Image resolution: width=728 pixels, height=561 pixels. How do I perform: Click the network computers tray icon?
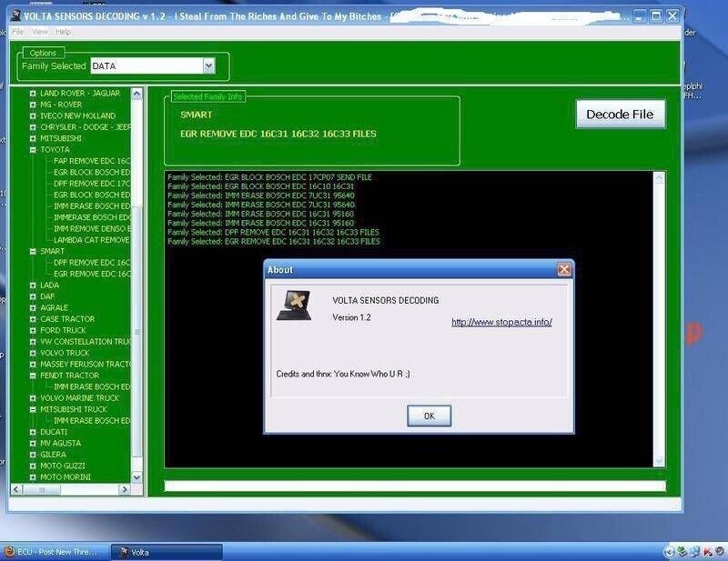point(695,552)
